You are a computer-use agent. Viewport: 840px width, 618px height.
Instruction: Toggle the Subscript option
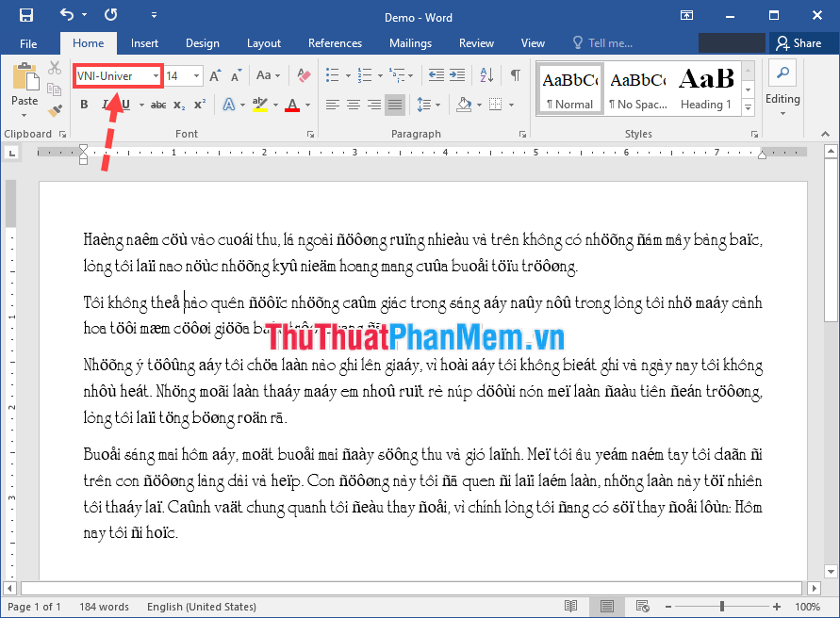pyautogui.click(x=179, y=104)
